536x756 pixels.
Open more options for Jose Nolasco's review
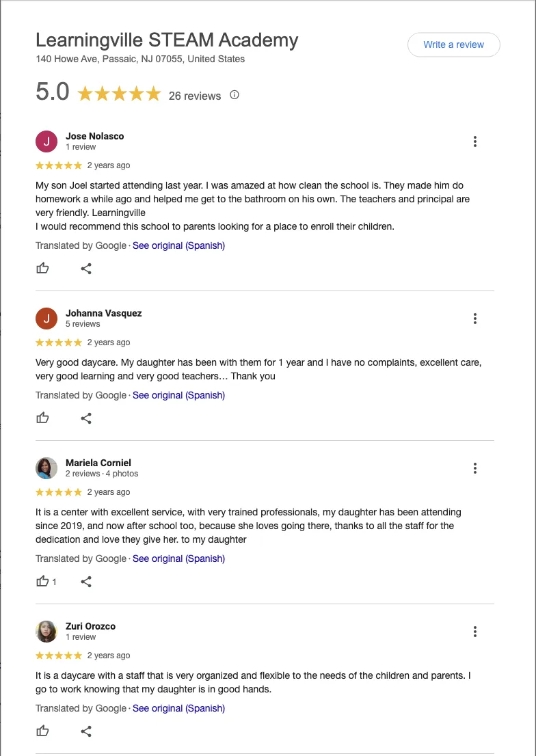click(475, 141)
